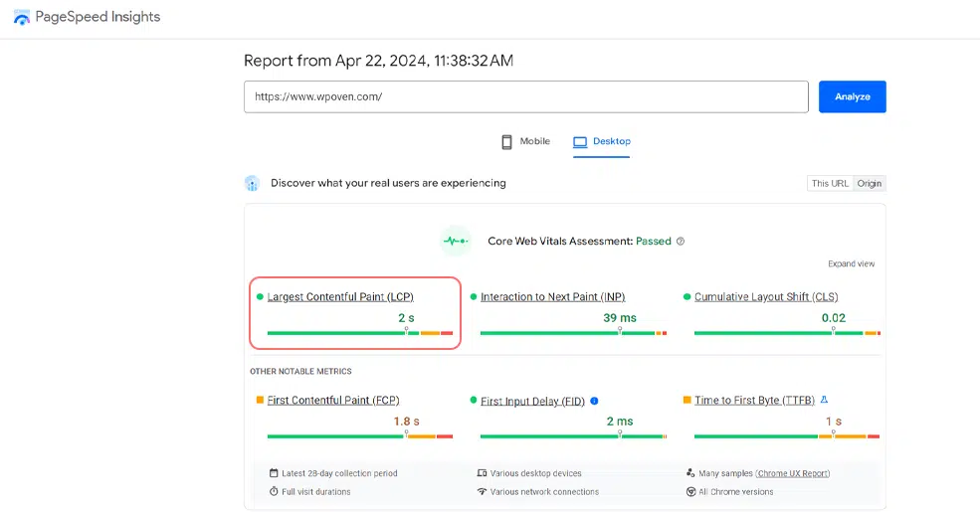Click the INP value 39 ms
This screenshot has width=980, height=512.
[620, 318]
